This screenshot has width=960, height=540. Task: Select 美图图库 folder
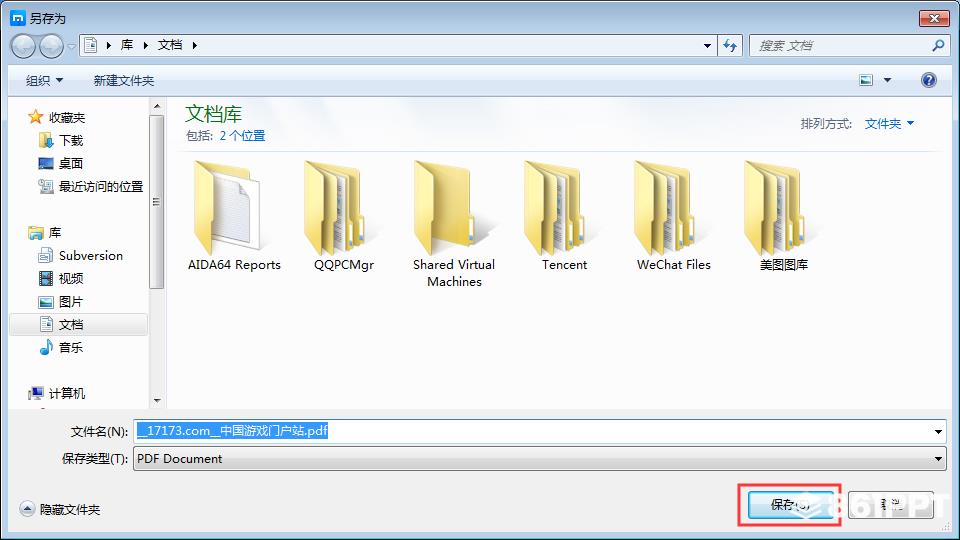[x=784, y=216]
